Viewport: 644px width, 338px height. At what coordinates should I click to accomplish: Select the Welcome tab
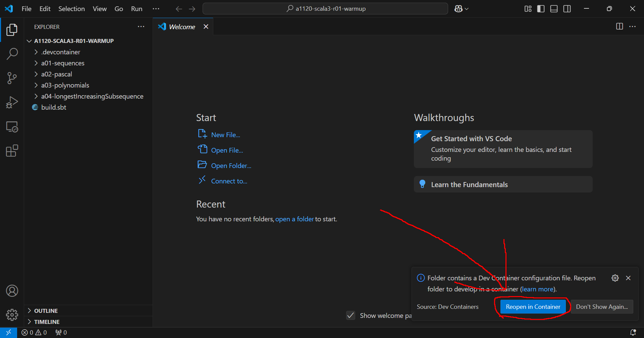(x=182, y=27)
